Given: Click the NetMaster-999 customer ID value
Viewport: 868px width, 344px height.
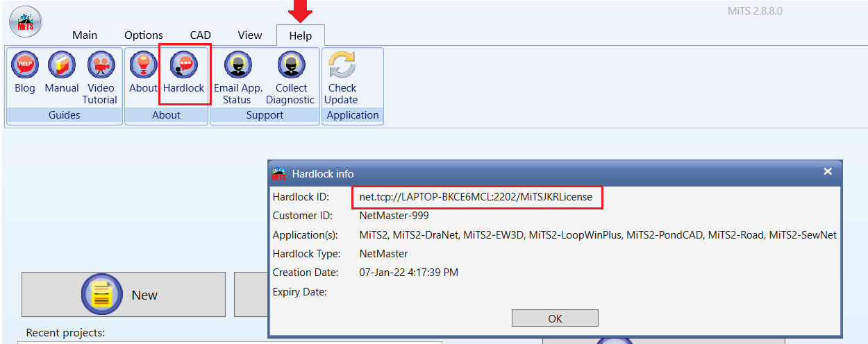Looking at the screenshot, I should tap(394, 216).
